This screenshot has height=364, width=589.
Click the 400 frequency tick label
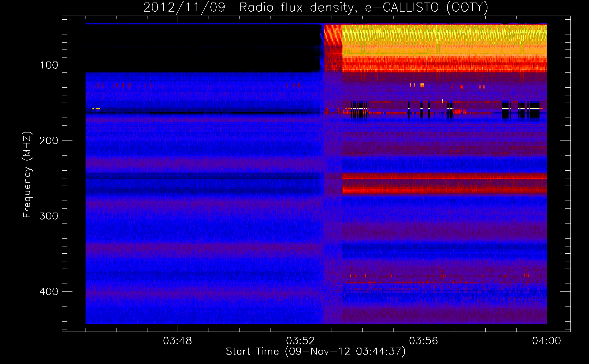(49, 292)
